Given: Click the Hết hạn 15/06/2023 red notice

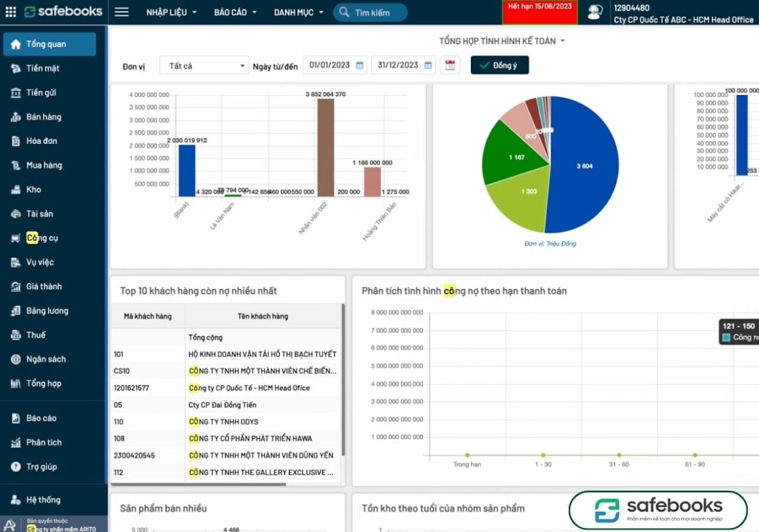Looking at the screenshot, I should [540, 12].
